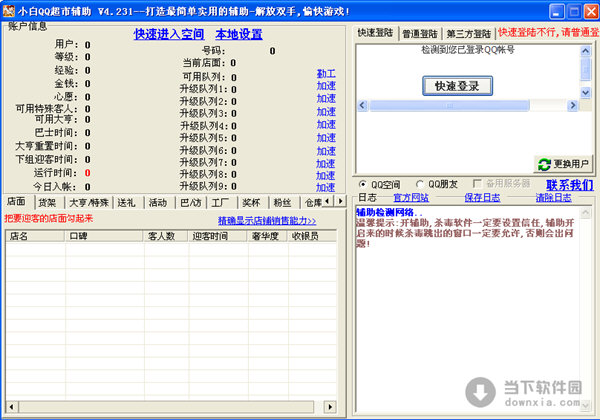Open the 本地设置 link
Screen dimensions: 600x420
tap(238, 34)
